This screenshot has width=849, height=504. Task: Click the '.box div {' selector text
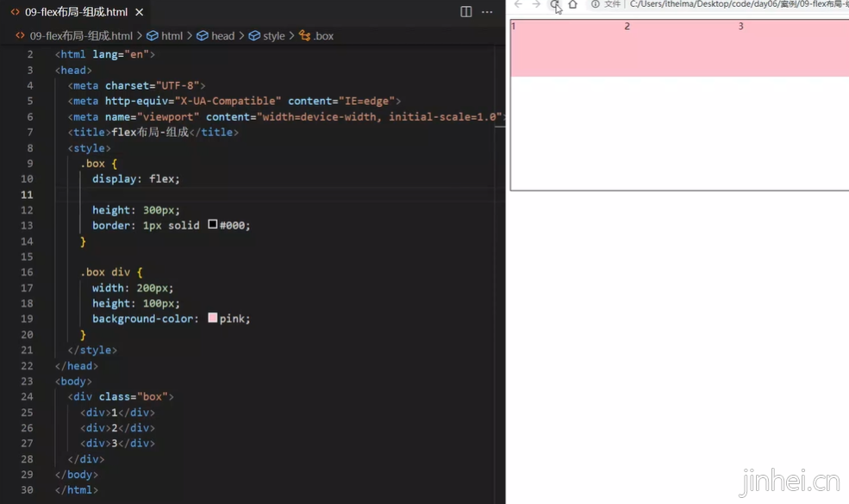click(111, 272)
